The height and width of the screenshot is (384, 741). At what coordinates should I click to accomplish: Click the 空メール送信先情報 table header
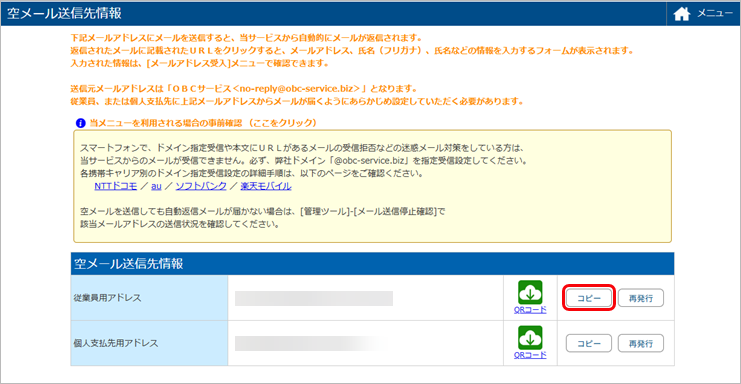pos(372,264)
